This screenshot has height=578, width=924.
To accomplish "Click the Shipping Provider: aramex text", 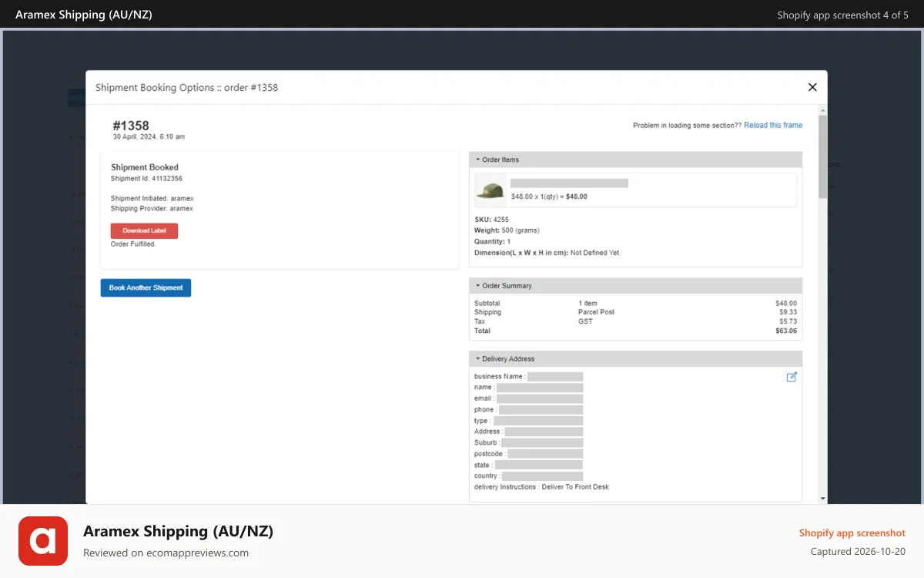I will tap(152, 209).
